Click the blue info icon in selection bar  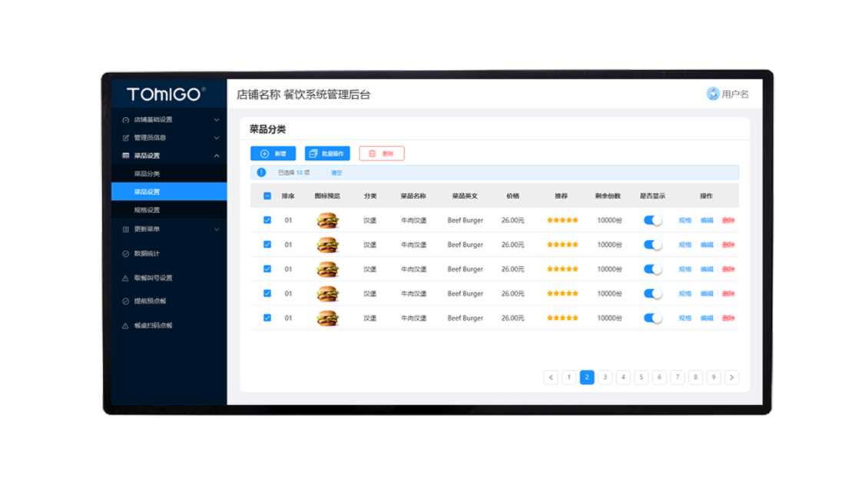(x=261, y=173)
